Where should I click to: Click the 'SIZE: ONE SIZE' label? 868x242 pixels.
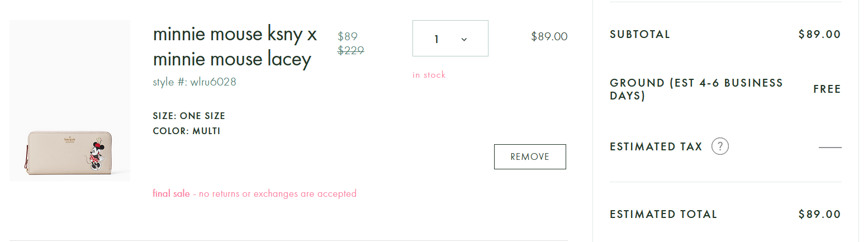click(x=189, y=116)
